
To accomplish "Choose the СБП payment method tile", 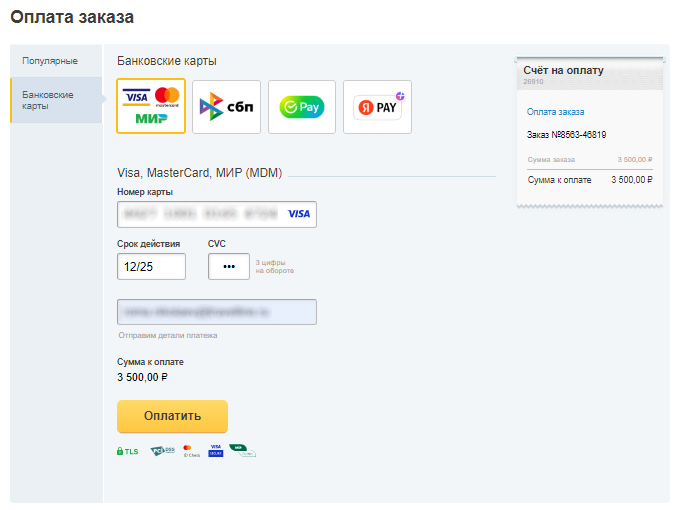I will click(x=226, y=107).
